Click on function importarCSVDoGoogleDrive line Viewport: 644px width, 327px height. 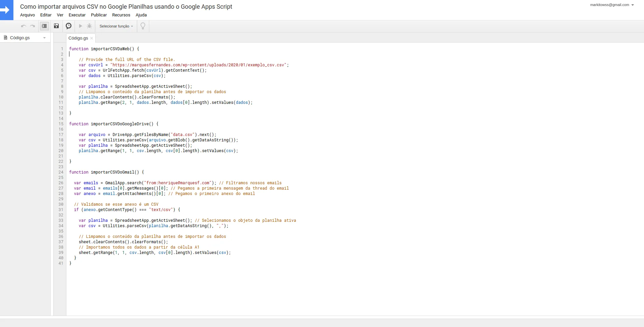pos(114,124)
